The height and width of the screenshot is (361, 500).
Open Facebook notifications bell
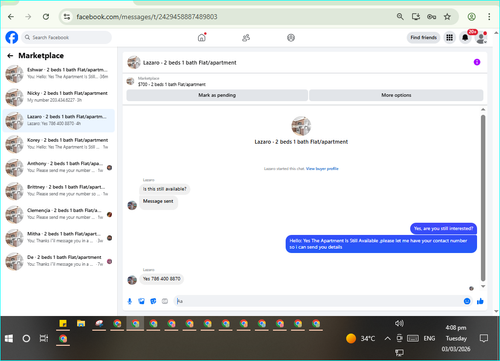[x=465, y=38]
